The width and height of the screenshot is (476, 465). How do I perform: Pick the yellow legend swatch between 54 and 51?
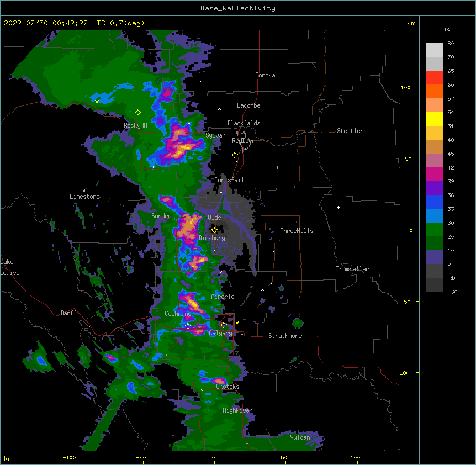[x=434, y=119]
